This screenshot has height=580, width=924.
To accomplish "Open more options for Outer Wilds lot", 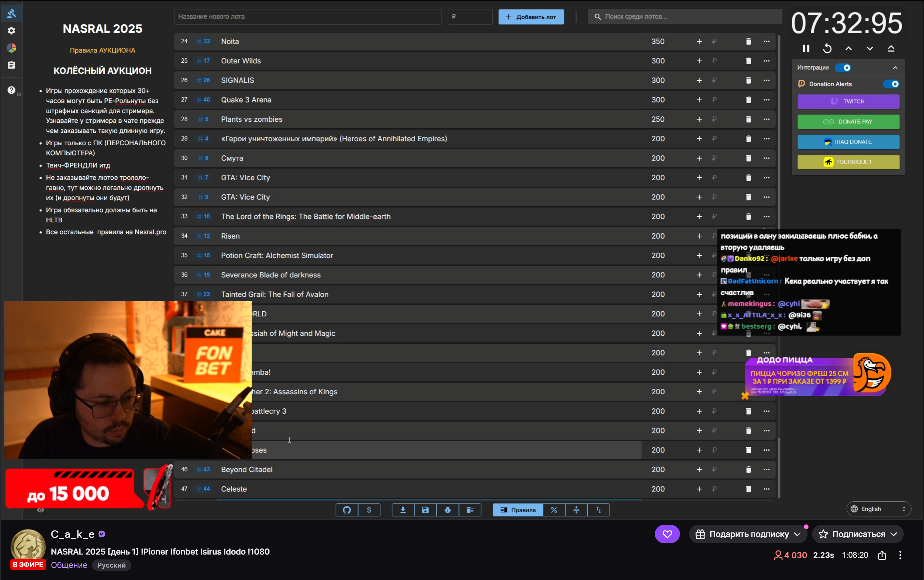I will coord(766,61).
